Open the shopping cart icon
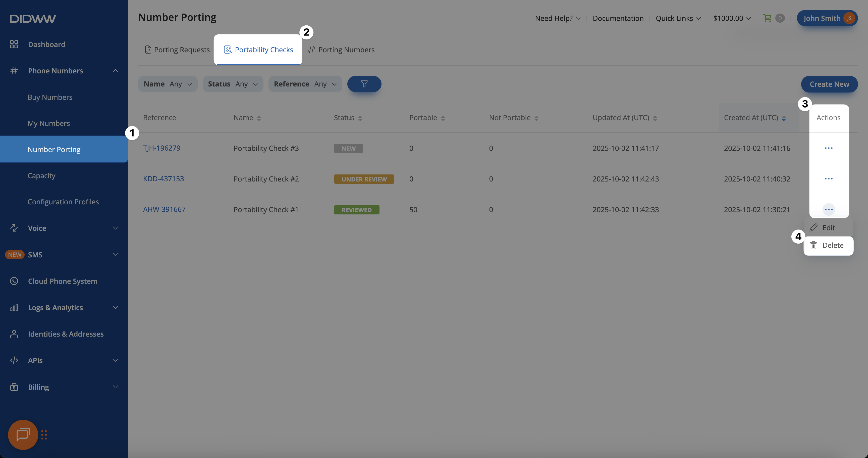Image resolution: width=868 pixels, height=458 pixels. click(x=767, y=18)
